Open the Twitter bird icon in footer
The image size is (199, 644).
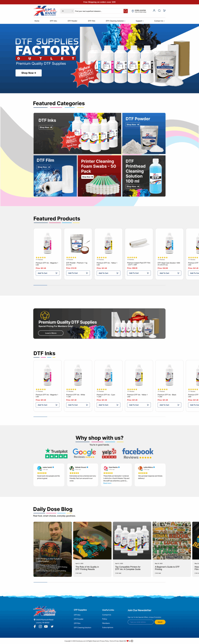point(52,626)
